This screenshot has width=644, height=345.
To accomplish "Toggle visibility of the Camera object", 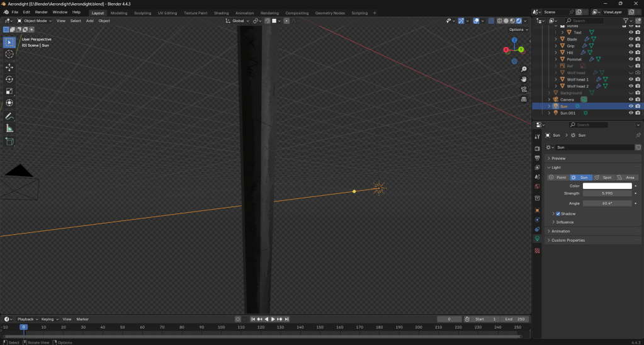I will coord(631,99).
